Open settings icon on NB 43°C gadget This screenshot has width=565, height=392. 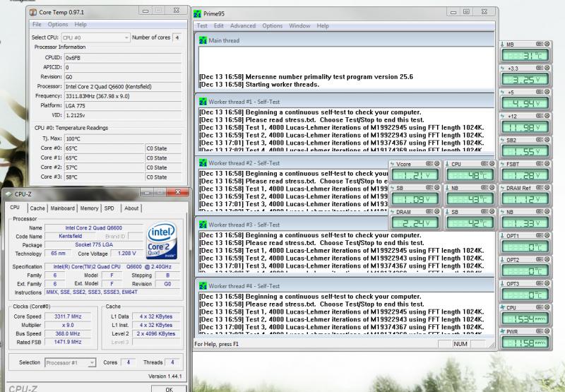coord(484,188)
